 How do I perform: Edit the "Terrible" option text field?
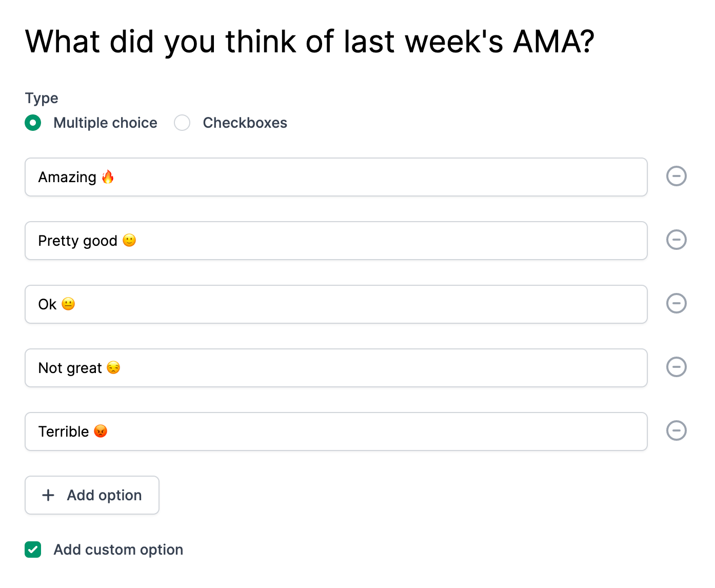336,432
